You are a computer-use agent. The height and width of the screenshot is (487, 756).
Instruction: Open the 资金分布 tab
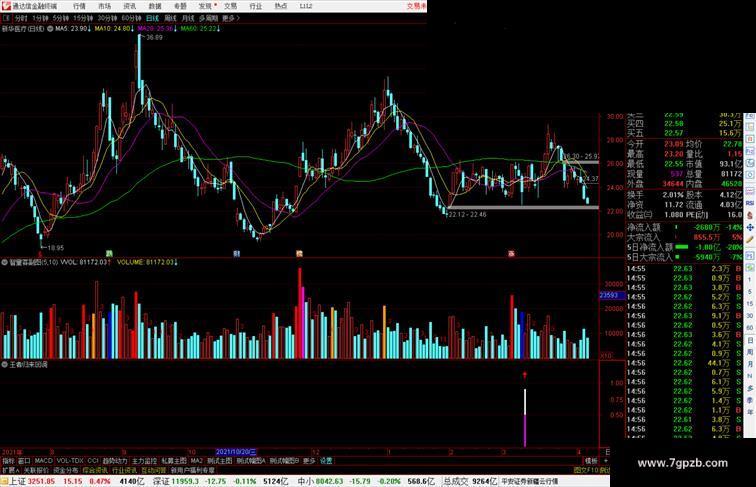(65, 470)
